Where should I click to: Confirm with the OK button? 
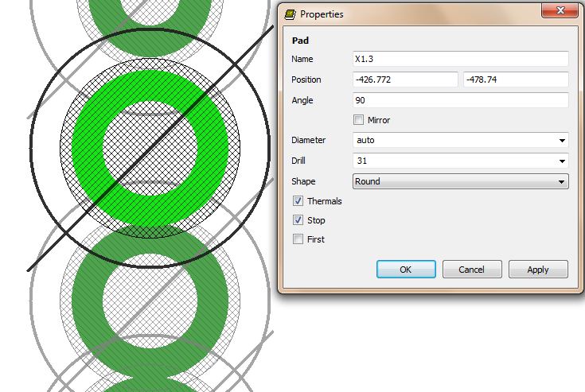point(406,269)
